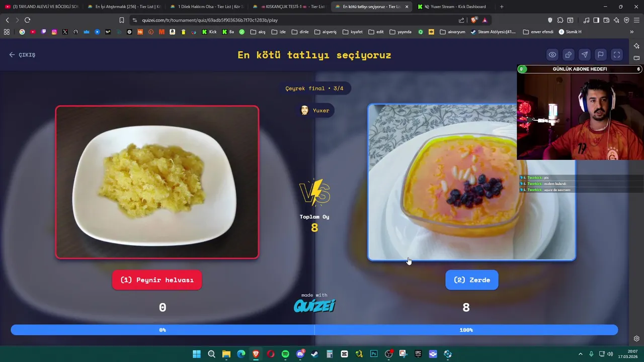The image size is (644, 362).
Task: Click the share page icon in address bar
Action: pos(461,20)
